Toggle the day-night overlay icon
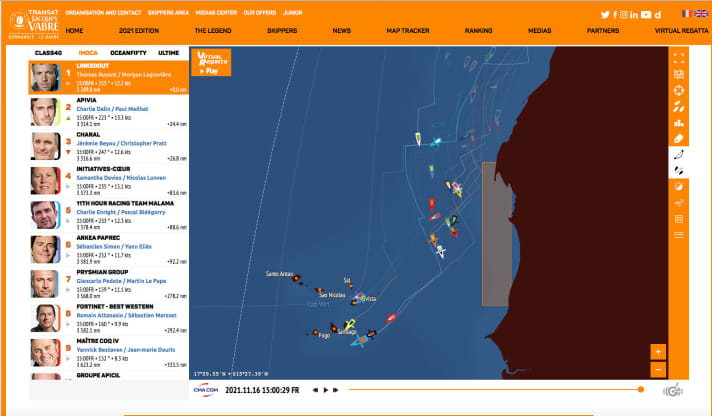Screen dimensions: 712x416 click(678, 187)
